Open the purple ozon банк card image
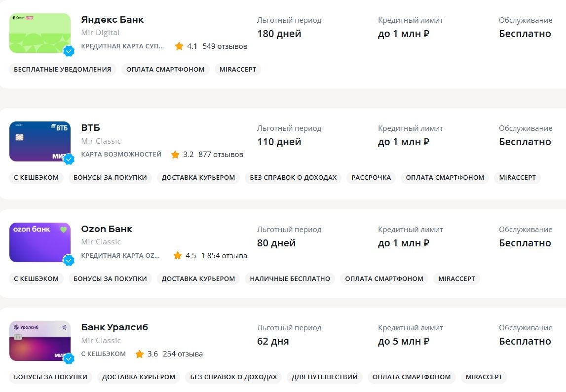Viewport: 566px width, 392px height. pos(40,242)
